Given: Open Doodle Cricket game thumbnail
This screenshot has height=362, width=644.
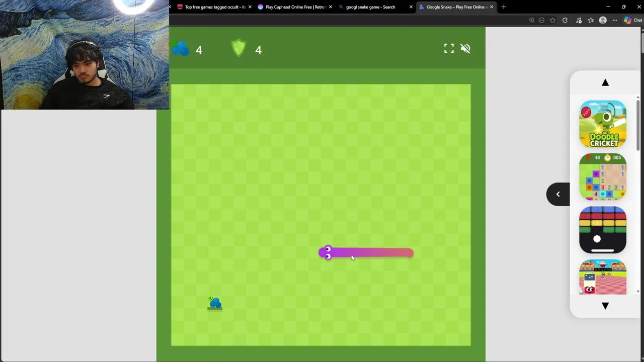Looking at the screenshot, I should [x=603, y=124].
